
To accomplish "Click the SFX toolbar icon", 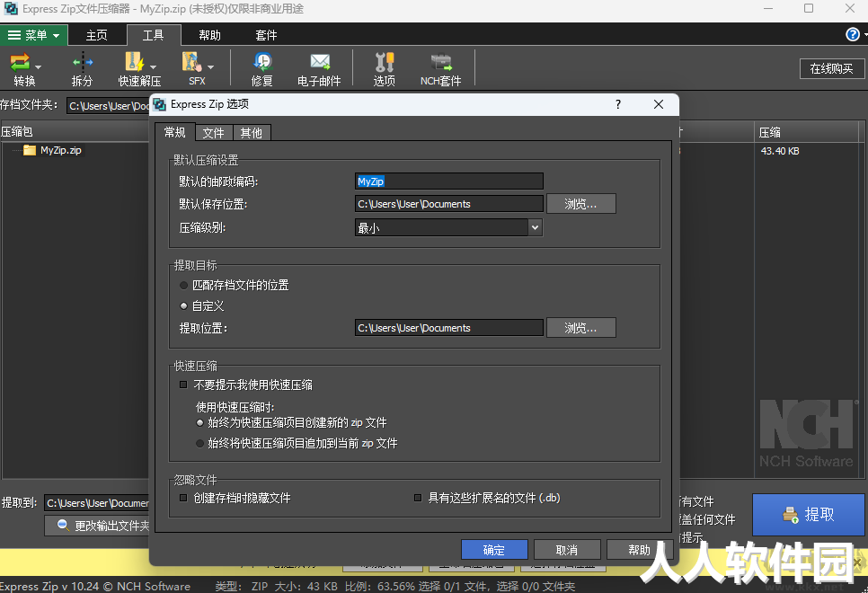I will tap(192, 61).
